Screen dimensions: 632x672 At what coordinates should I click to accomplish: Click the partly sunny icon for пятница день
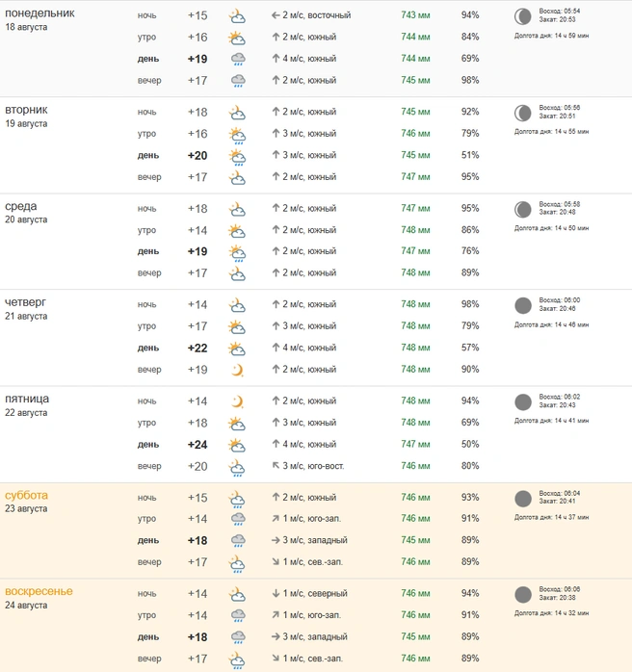[x=237, y=445]
